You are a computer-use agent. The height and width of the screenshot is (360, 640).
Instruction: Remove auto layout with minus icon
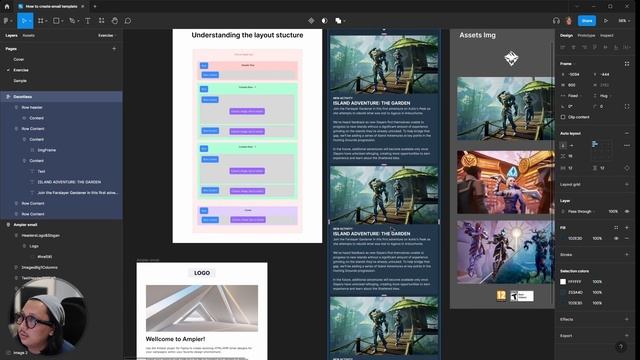pos(627,133)
